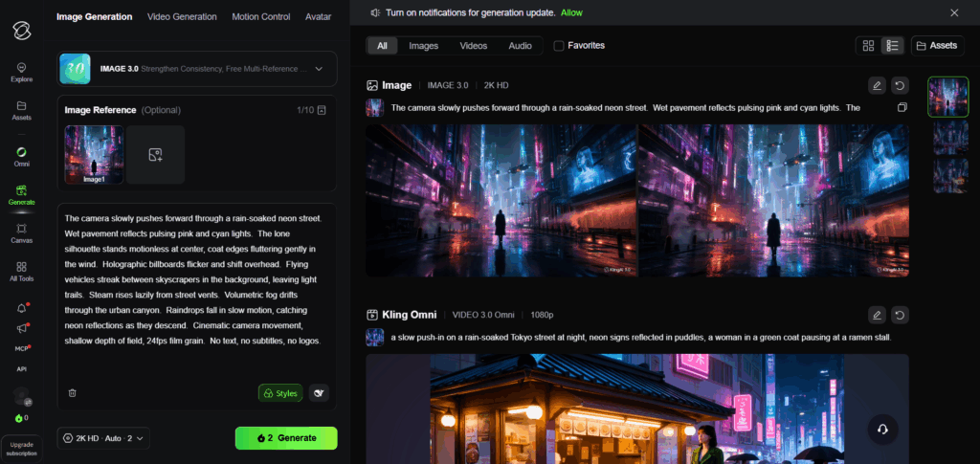Filter history by Audio
Screen dimensions: 980x464
click(520, 46)
